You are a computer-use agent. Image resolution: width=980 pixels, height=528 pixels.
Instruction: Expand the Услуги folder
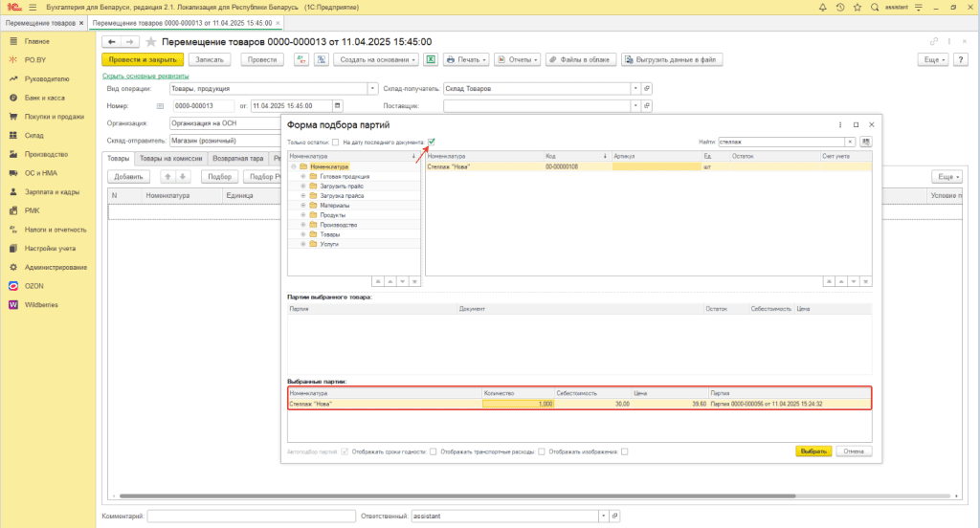tap(303, 244)
